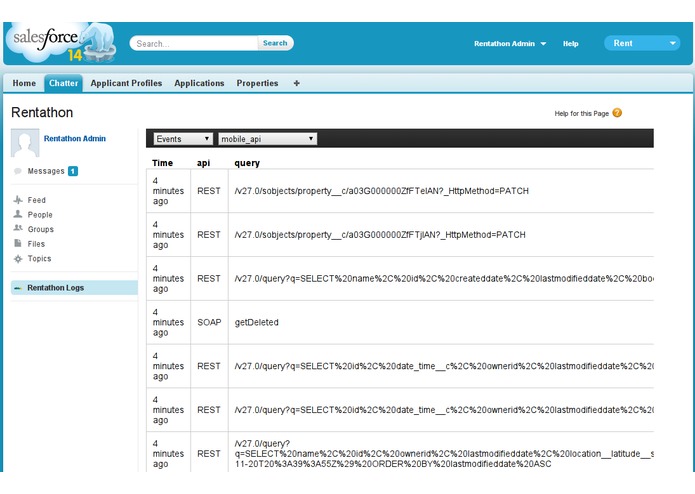
Task: Expand the Rentathon Admin user menu
Action: pos(510,43)
